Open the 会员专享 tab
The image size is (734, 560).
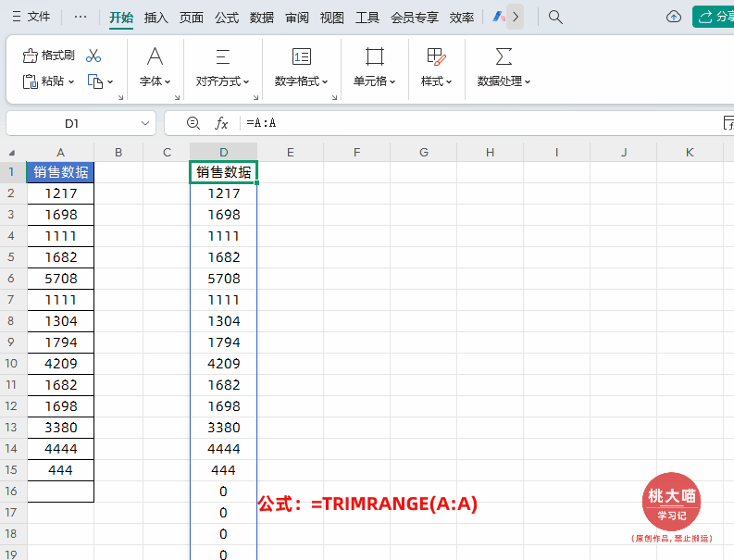415,18
